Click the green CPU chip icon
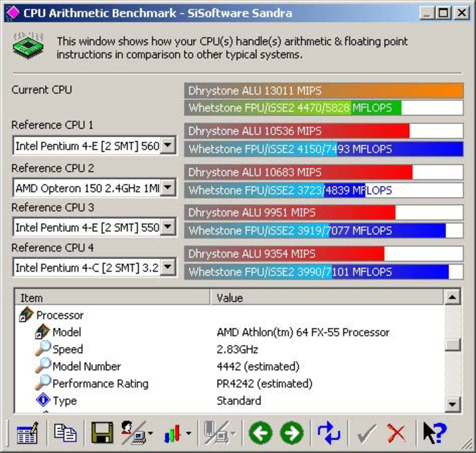This screenshot has height=453, width=476. 28,46
